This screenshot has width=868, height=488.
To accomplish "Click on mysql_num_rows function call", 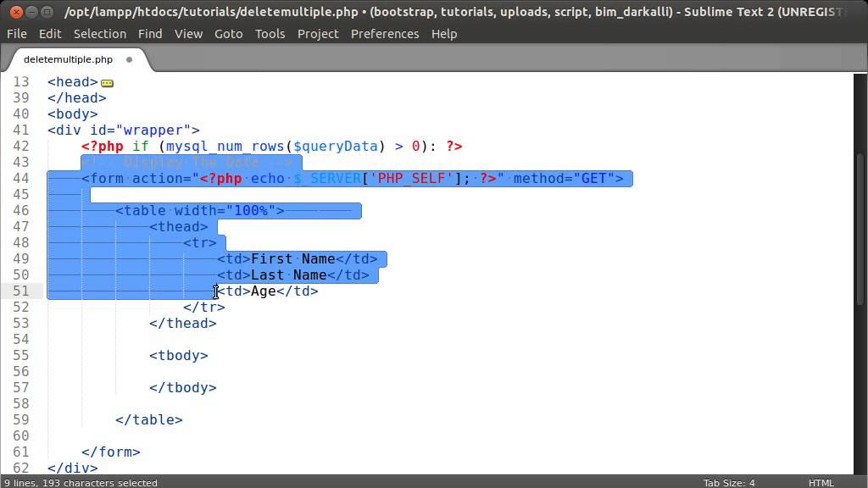I will 225,146.
